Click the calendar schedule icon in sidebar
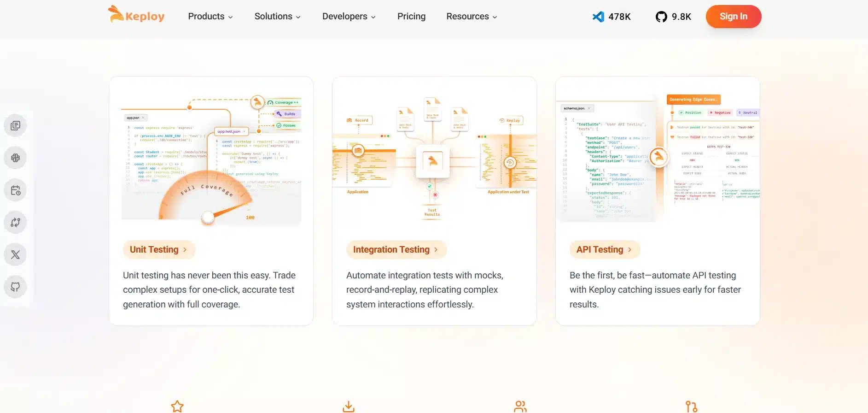Image resolution: width=868 pixels, height=413 pixels. [15, 190]
